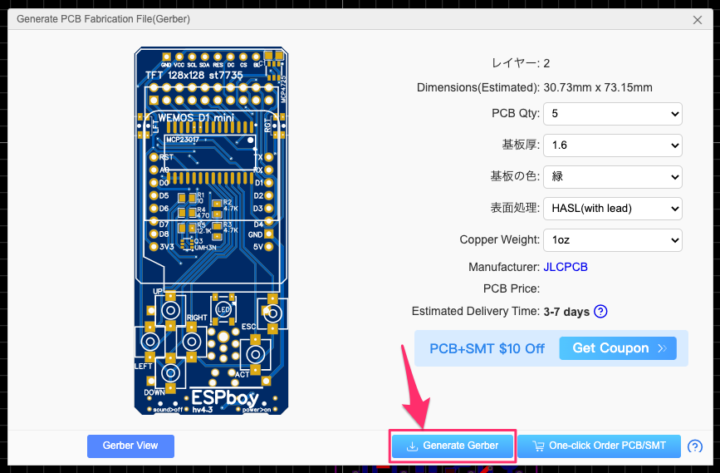
Task: Expand the 基板厚 thickness dropdown
Action: click(x=613, y=145)
